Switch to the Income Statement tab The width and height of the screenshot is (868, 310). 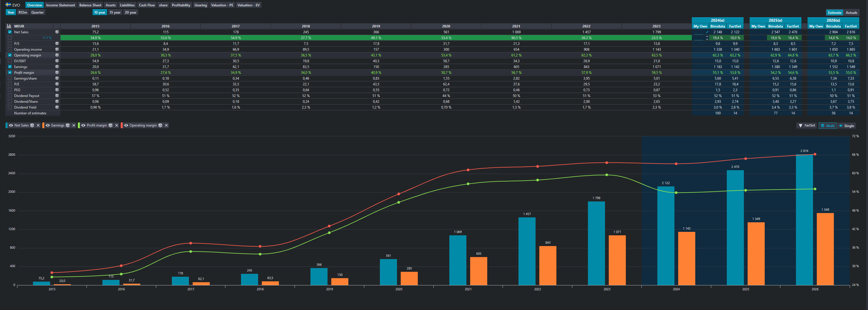coord(60,5)
